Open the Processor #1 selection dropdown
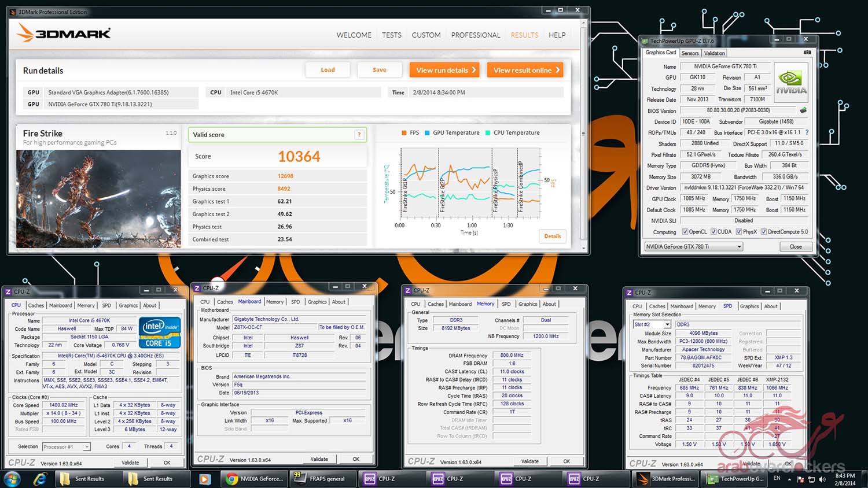The width and height of the screenshot is (868, 488). (66, 446)
